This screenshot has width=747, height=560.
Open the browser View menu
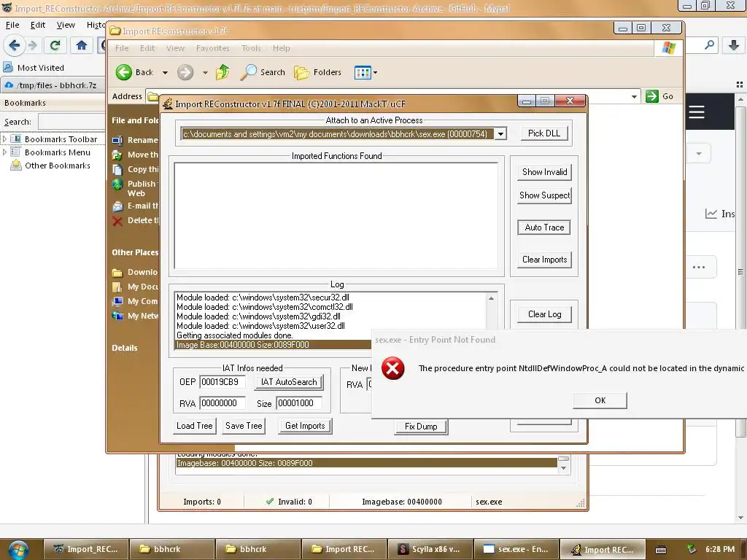point(66,25)
